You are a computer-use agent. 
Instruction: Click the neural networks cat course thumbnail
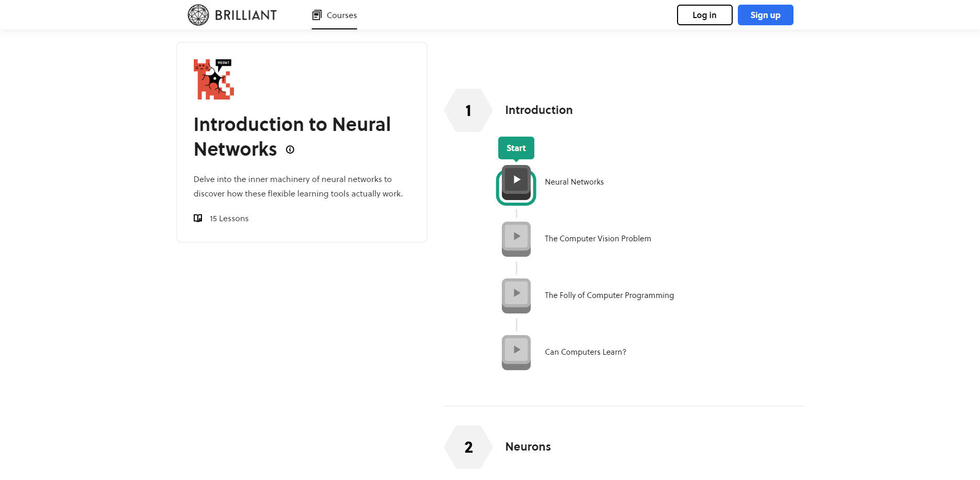pyautogui.click(x=213, y=79)
